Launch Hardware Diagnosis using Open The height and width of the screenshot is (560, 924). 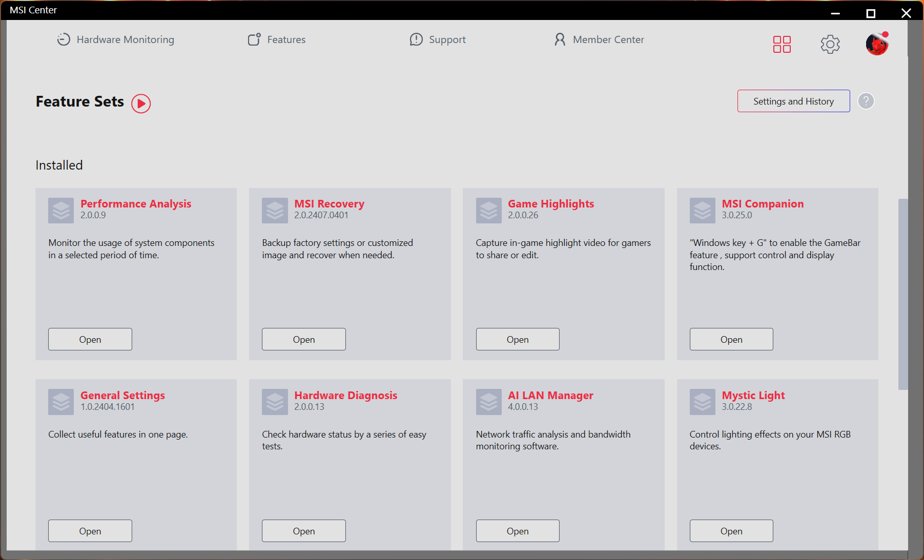point(304,531)
